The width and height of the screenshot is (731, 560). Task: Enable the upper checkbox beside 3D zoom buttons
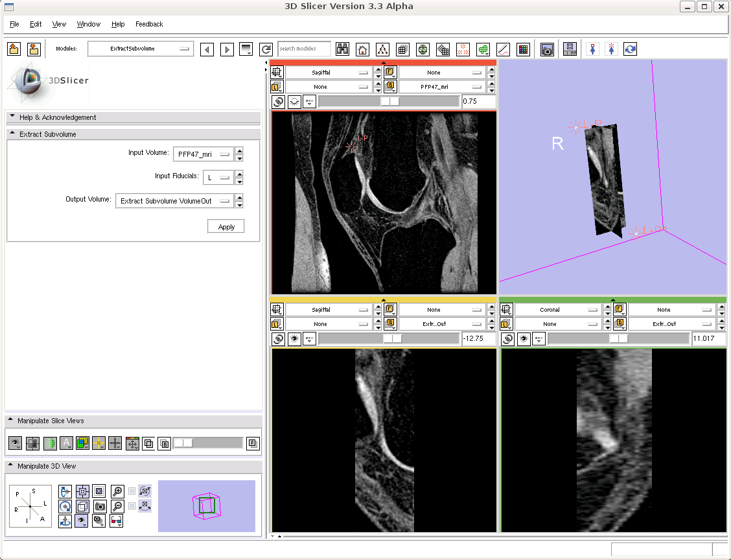(132, 491)
